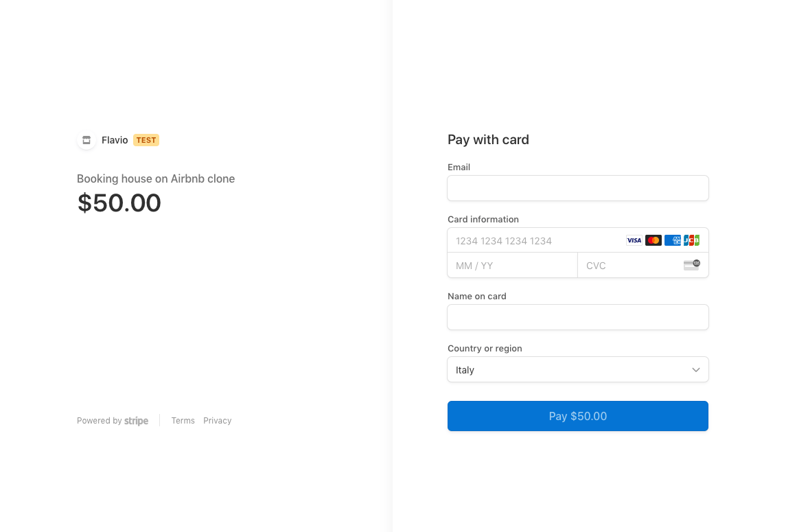The width and height of the screenshot is (786, 532).
Task: Click the store icon beside Flavio
Action: pyautogui.click(x=86, y=140)
